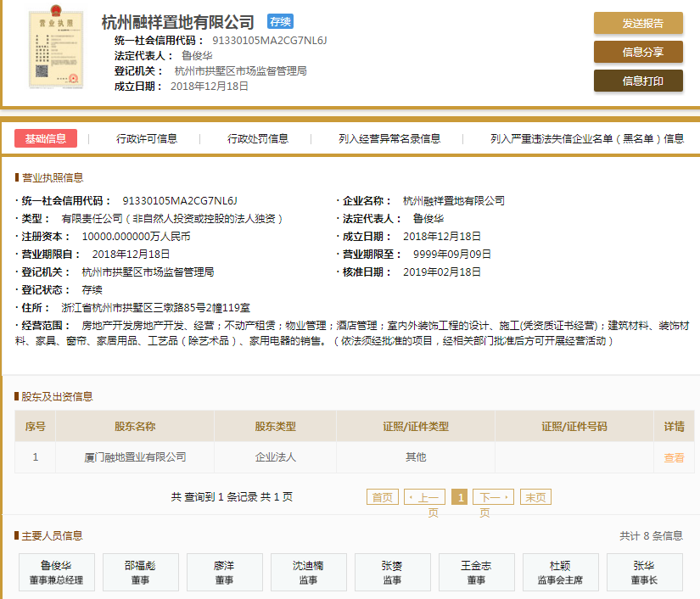This screenshot has width=700, height=599.
Task: Click the 股东名称 column header
Action: coord(135,426)
